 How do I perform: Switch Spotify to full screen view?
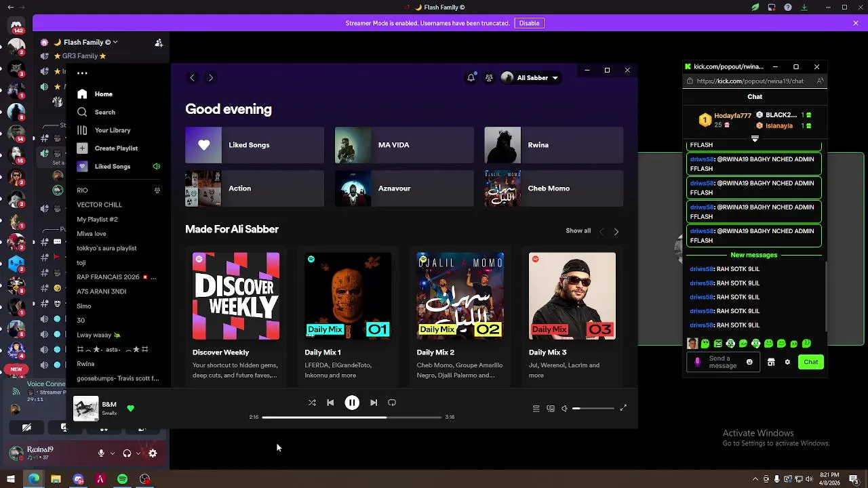coord(623,408)
